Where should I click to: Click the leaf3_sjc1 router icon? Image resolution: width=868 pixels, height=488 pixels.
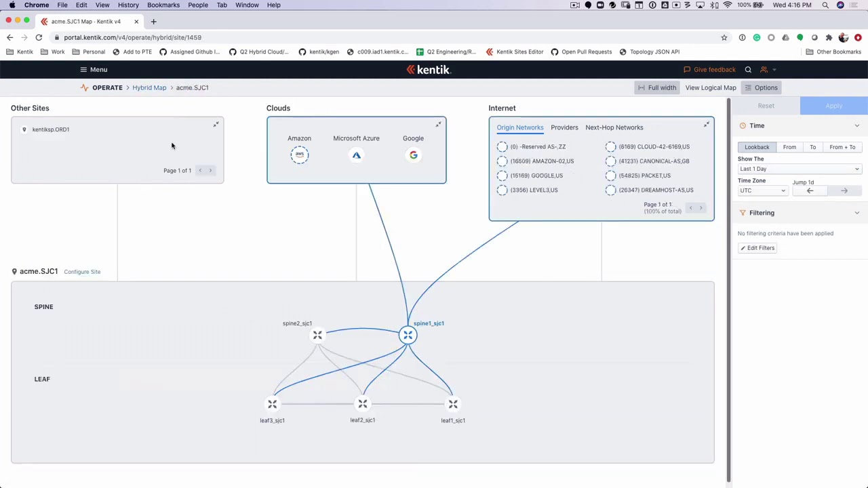272,404
